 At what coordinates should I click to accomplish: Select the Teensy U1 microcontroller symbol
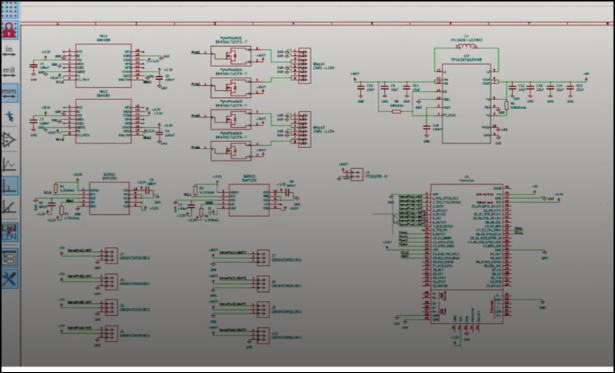(466, 253)
